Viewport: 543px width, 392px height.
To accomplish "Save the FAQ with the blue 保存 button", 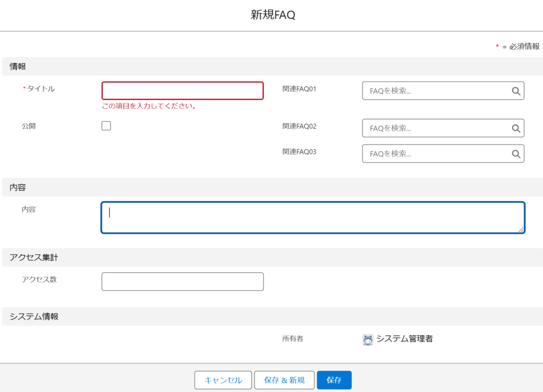I will tap(334, 380).
